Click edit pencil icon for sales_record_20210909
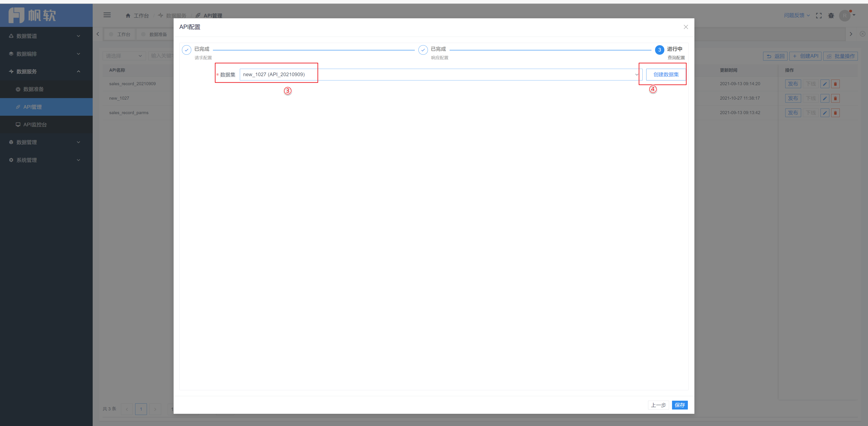 pyautogui.click(x=825, y=84)
